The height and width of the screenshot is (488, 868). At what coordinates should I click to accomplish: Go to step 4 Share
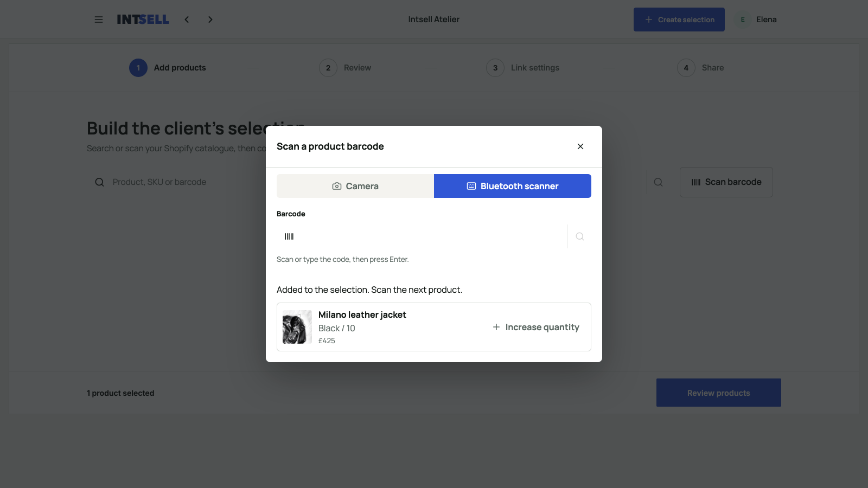tap(700, 68)
